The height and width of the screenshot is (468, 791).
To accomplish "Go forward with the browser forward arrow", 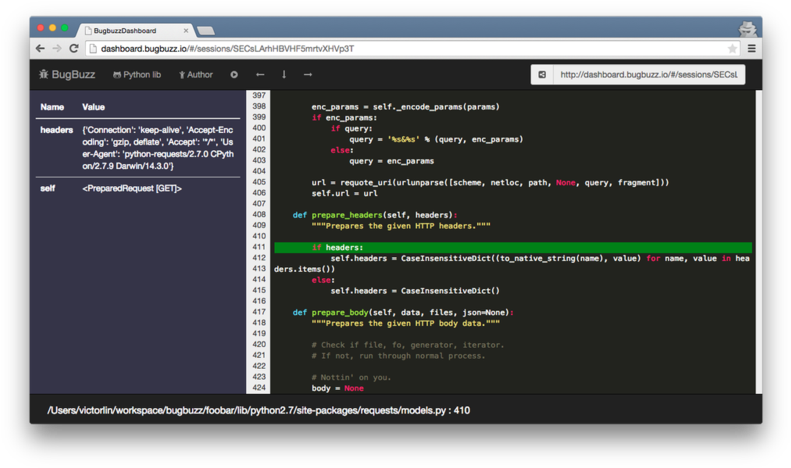I will point(57,48).
